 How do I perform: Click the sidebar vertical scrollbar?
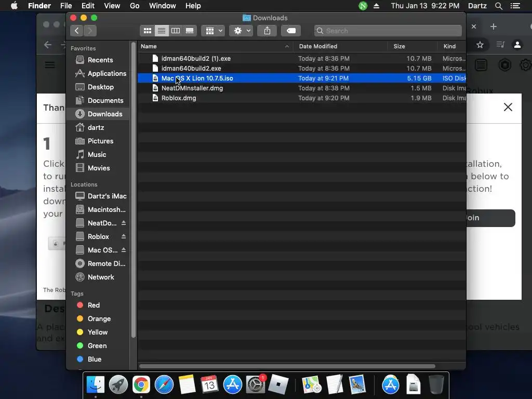134,190
